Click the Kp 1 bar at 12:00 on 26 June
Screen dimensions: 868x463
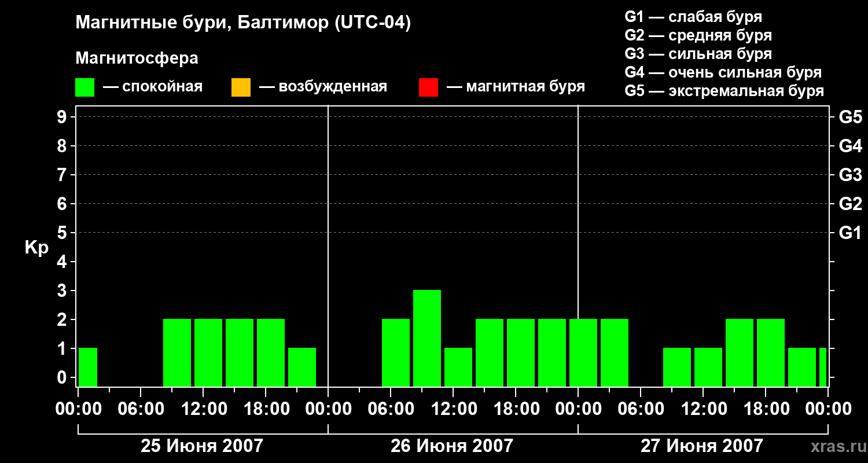click(x=458, y=367)
